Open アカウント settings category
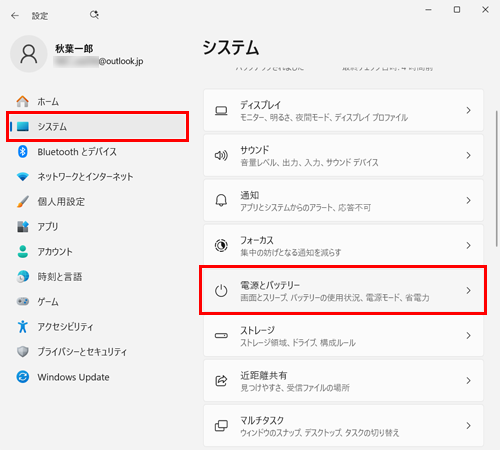 pyautogui.click(x=97, y=251)
